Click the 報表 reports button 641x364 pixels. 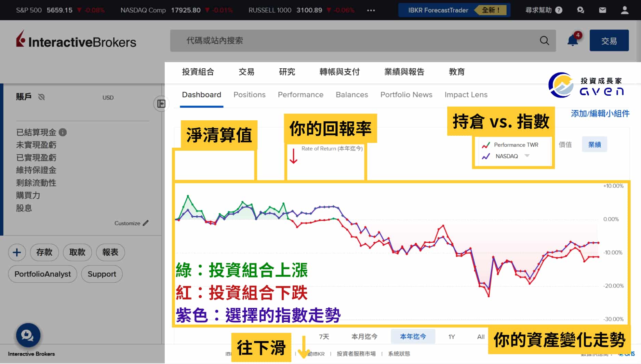[x=110, y=253]
